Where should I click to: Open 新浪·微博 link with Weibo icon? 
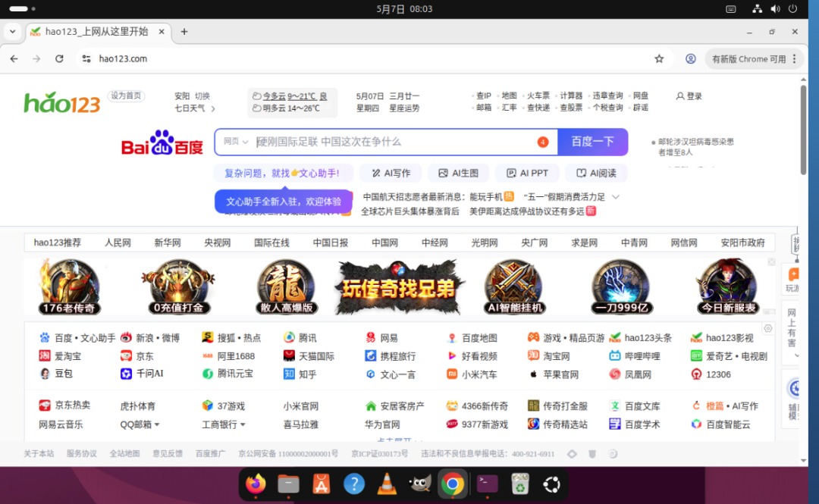(150, 338)
